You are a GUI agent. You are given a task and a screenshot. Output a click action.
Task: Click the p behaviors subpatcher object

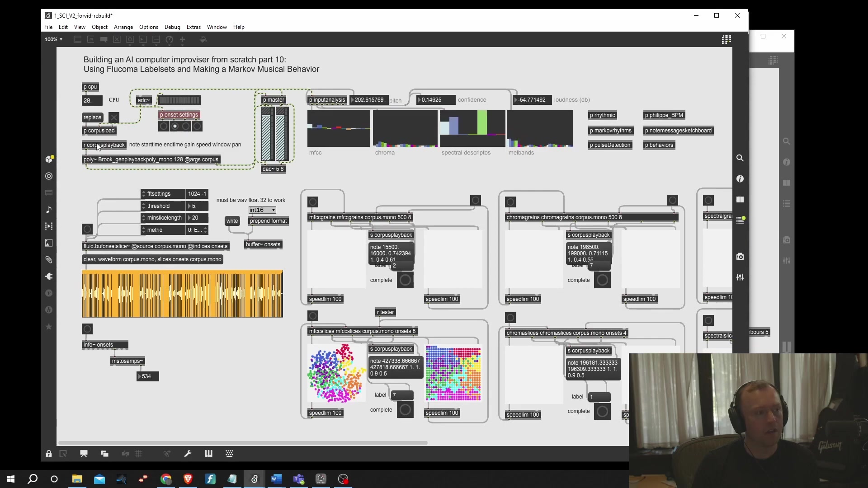pos(659,145)
